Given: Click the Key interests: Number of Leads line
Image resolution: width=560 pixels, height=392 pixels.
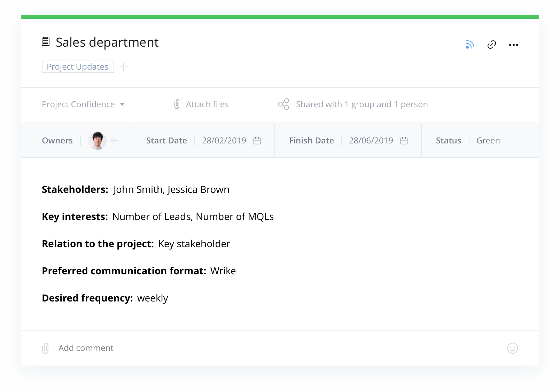Looking at the screenshot, I should click(158, 217).
